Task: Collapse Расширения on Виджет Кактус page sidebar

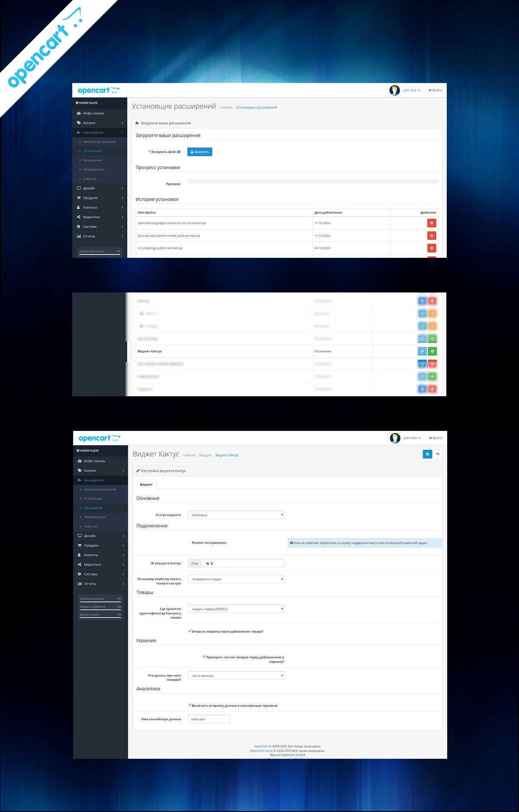Action: point(101,480)
